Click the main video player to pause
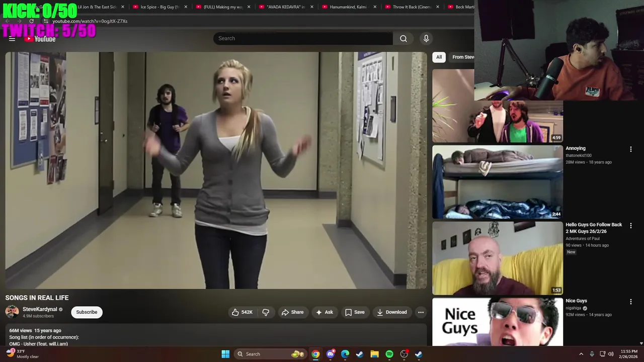Image resolution: width=644 pixels, height=362 pixels. pos(216,170)
